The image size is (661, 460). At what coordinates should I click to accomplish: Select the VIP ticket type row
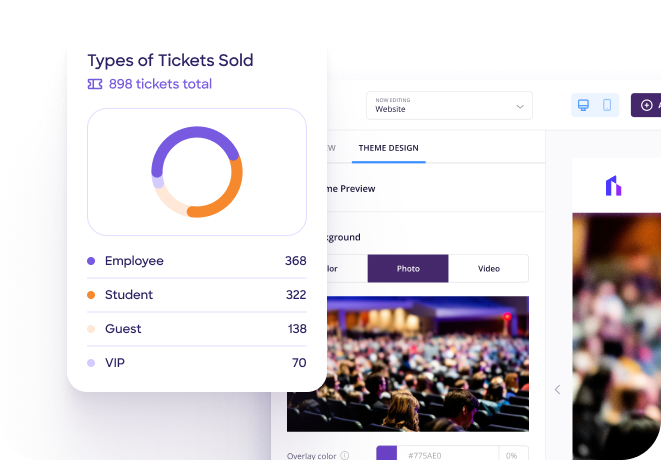click(197, 363)
